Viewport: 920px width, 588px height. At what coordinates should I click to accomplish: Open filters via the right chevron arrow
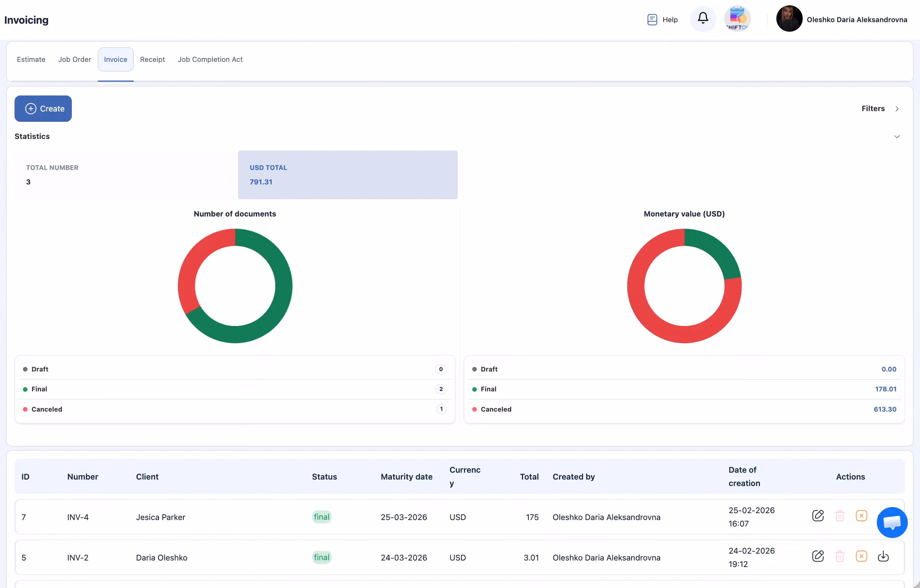click(x=897, y=108)
